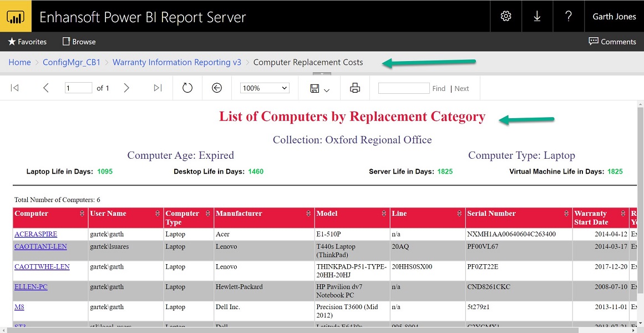
Task: Go to the next report page
Action: coord(126,88)
